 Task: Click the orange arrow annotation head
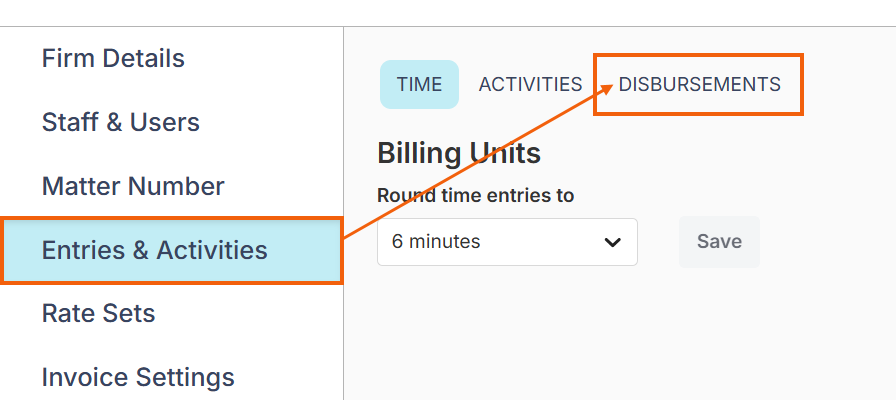point(604,88)
